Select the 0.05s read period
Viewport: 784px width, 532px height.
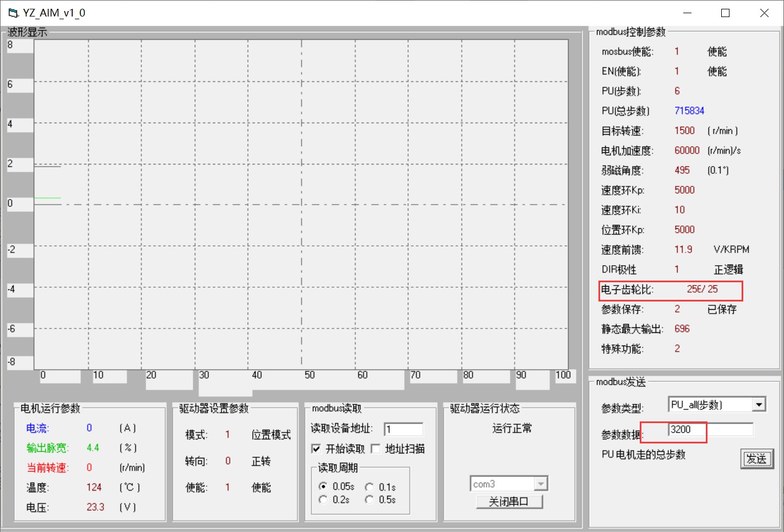[x=323, y=486]
